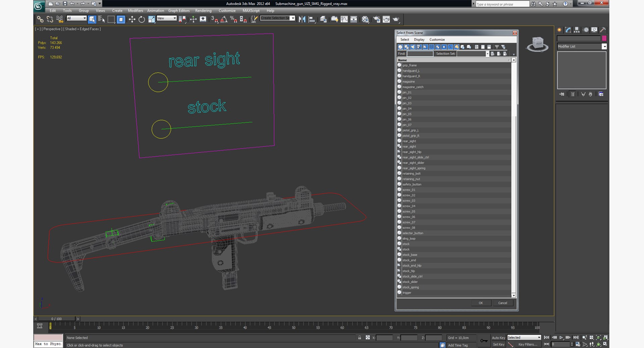
Task: Switch to the Utilities command panel tab
Action: [603, 30]
